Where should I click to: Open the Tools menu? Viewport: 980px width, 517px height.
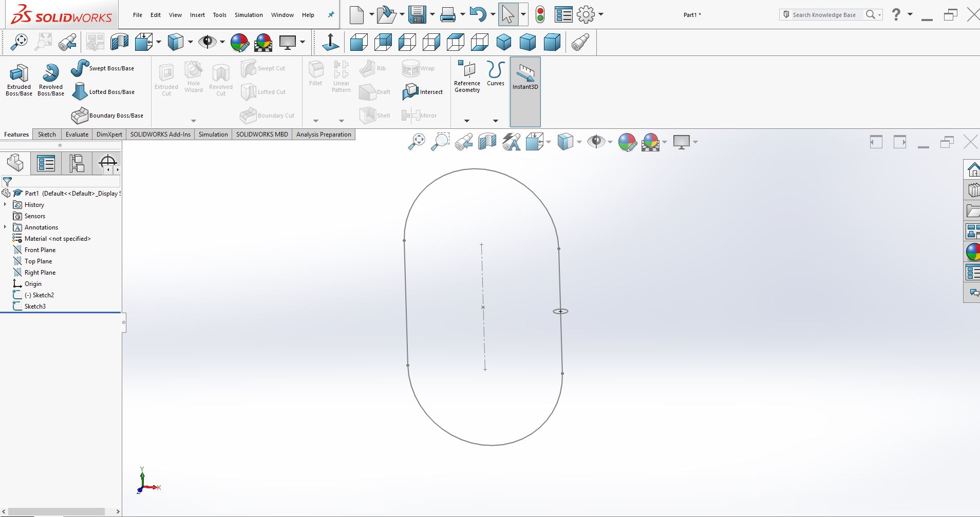pyautogui.click(x=219, y=15)
